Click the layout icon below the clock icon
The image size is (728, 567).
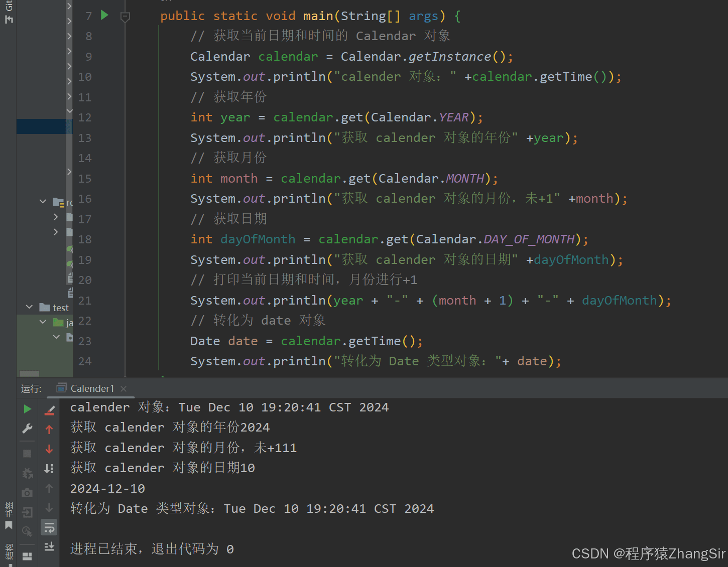pos(27,556)
